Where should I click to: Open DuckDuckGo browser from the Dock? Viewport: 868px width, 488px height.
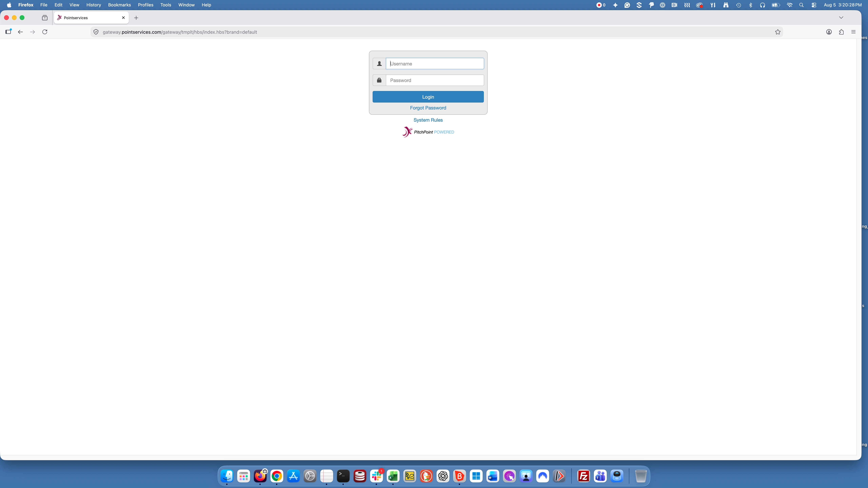click(x=426, y=476)
